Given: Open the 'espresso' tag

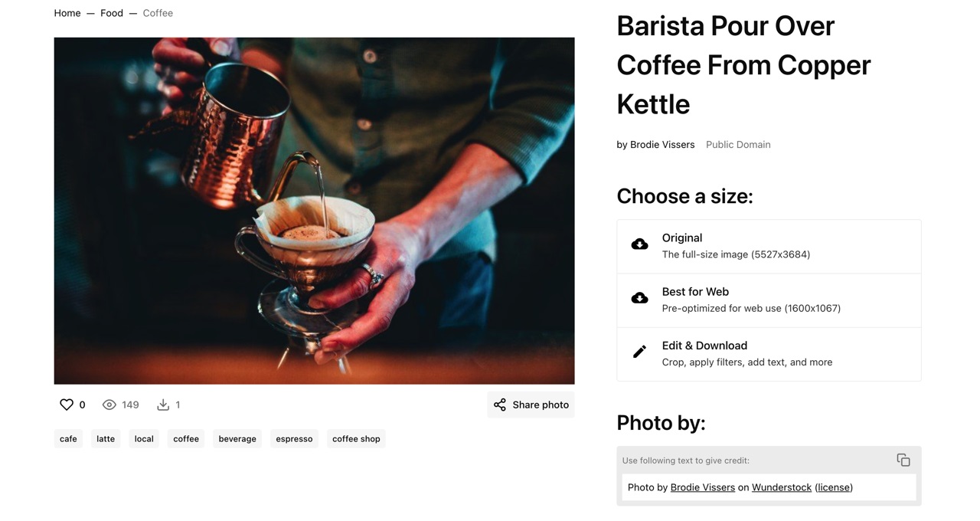Looking at the screenshot, I should tap(294, 439).
